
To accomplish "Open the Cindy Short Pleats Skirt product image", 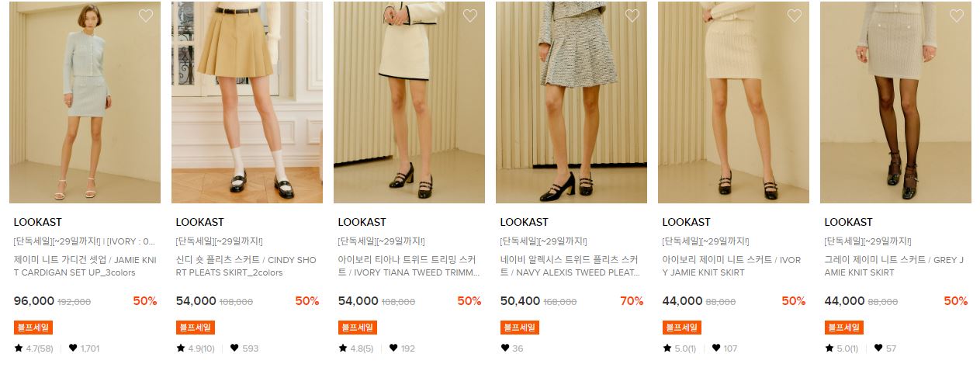I will [247, 102].
